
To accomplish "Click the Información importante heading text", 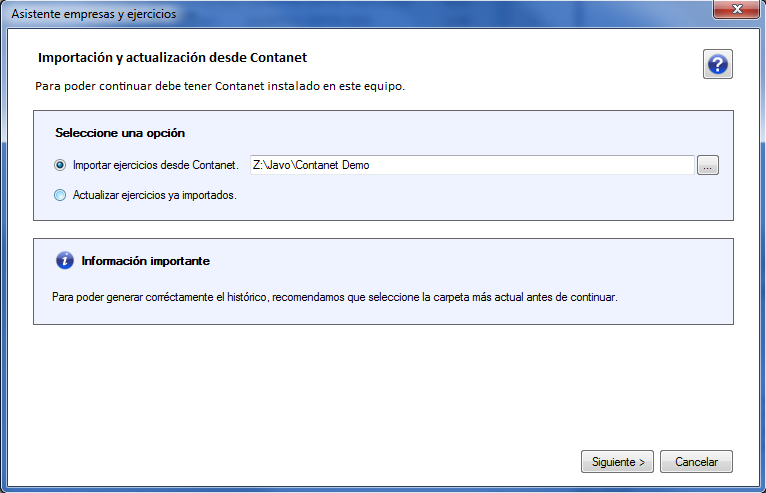I will 146,261.
